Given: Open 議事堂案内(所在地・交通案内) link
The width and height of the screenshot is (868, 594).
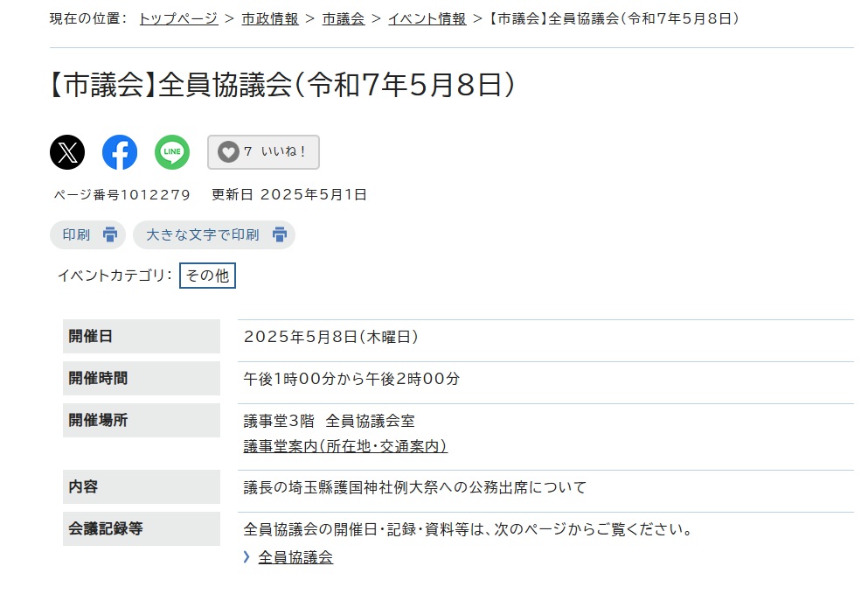Looking at the screenshot, I should point(345,446).
